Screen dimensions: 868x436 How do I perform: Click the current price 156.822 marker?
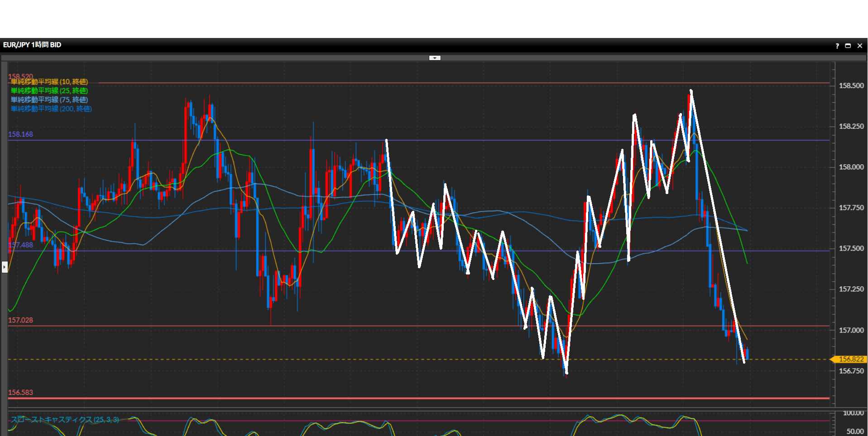click(850, 359)
